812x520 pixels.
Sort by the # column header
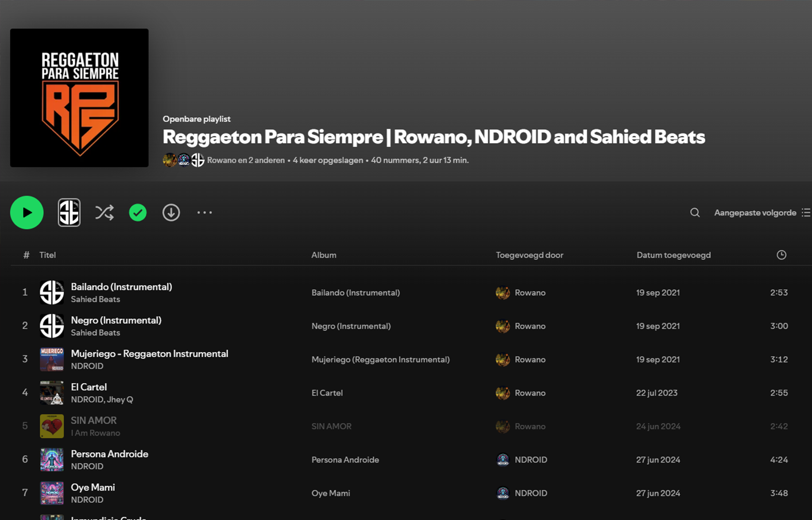tap(26, 255)
